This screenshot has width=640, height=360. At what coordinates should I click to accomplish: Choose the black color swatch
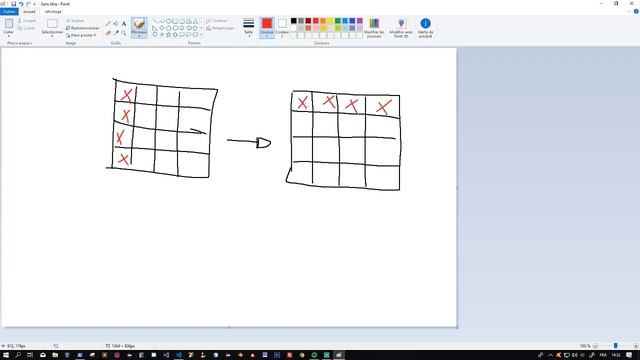pyautogui.click(x=293, y=21)
